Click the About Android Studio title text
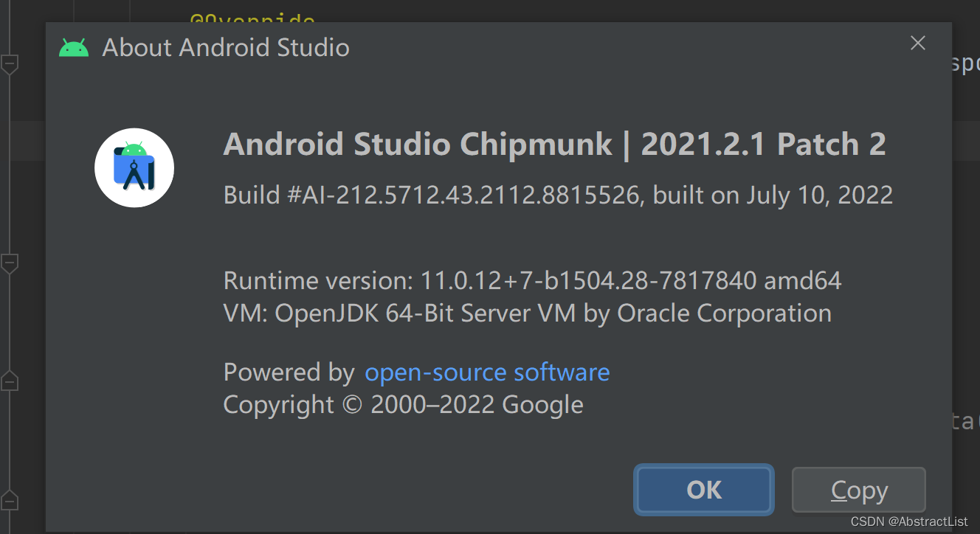 click(226, 48)
